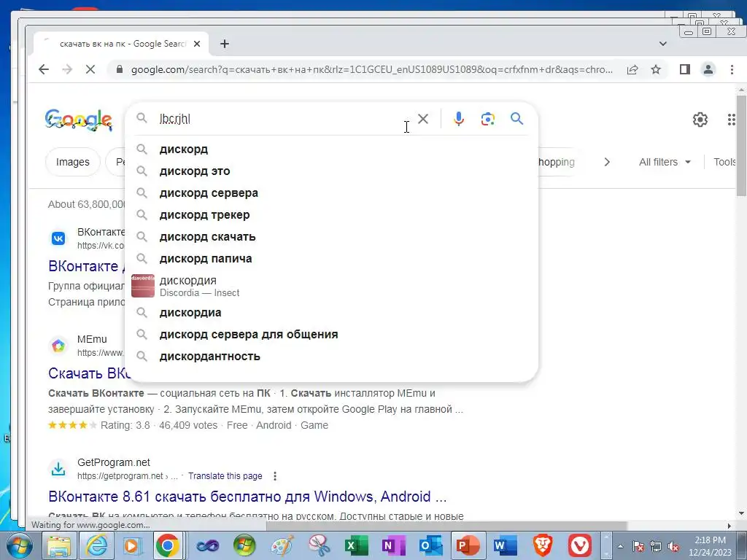Choose suggestion 'дискорд папича'

[x=332, y=259]
